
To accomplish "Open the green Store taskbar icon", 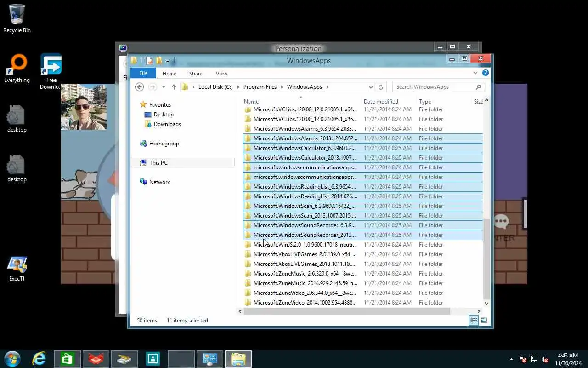I will coord(68,359).
